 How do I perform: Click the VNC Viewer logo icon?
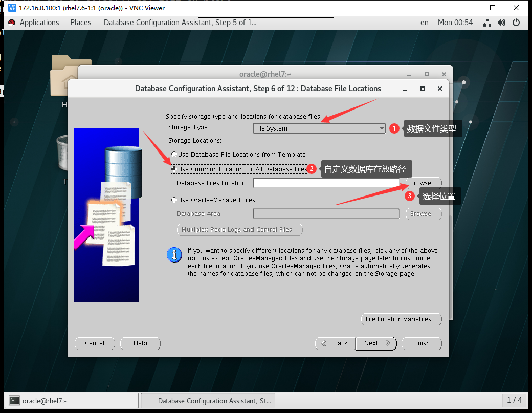(x=12, y=8)
